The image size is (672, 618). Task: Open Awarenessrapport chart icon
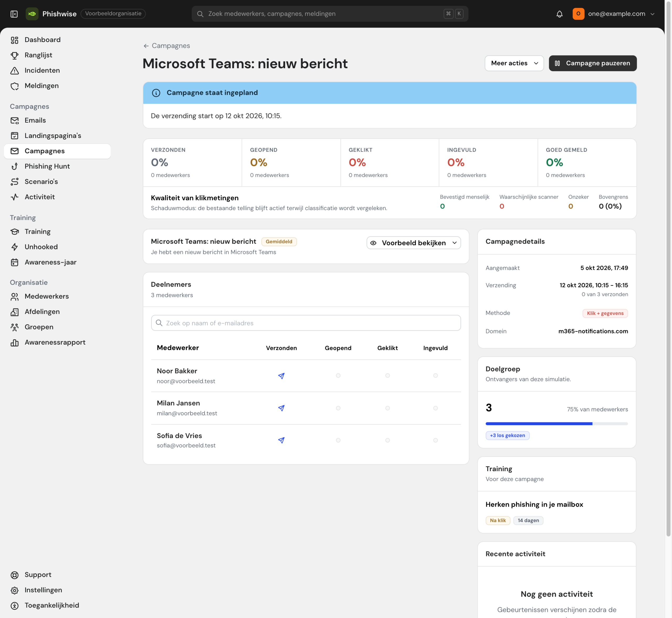(14, 342)
